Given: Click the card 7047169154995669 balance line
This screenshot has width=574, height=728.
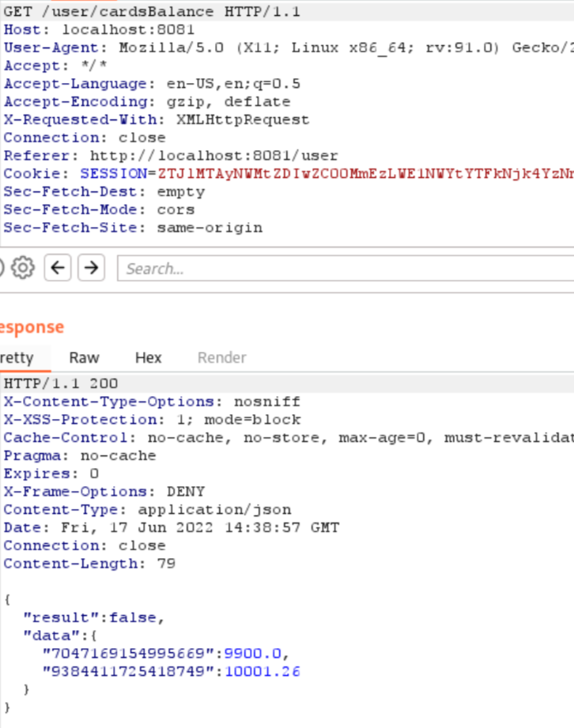Looking at the screenshot, I should 166,653.
